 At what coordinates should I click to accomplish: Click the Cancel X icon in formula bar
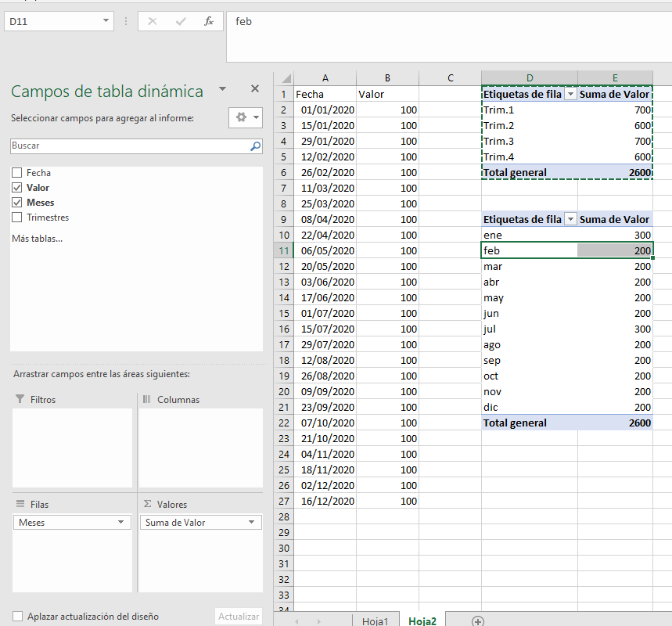[153, 22]
